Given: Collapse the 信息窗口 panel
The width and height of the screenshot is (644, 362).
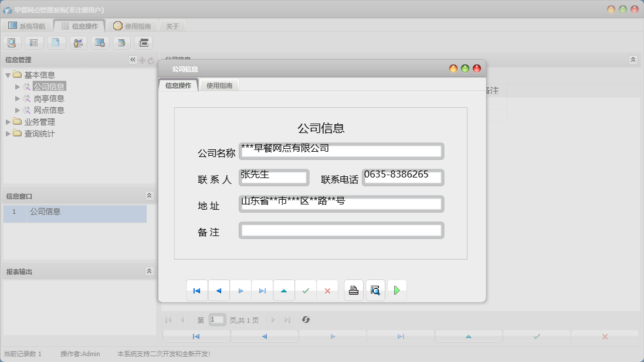Looking at the screenshot, I should coord(150,196).
